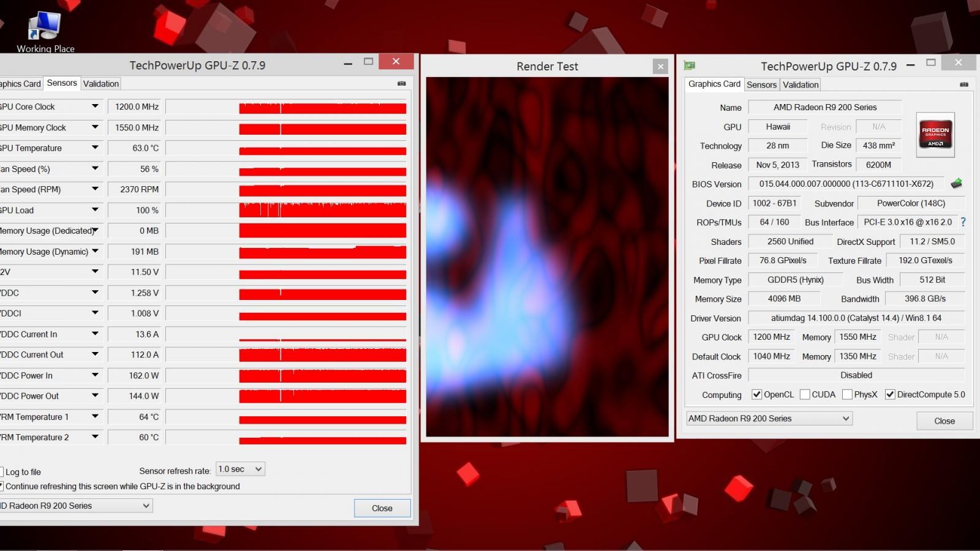Click the ATI CrossFire Disabled field

[856, 375]
